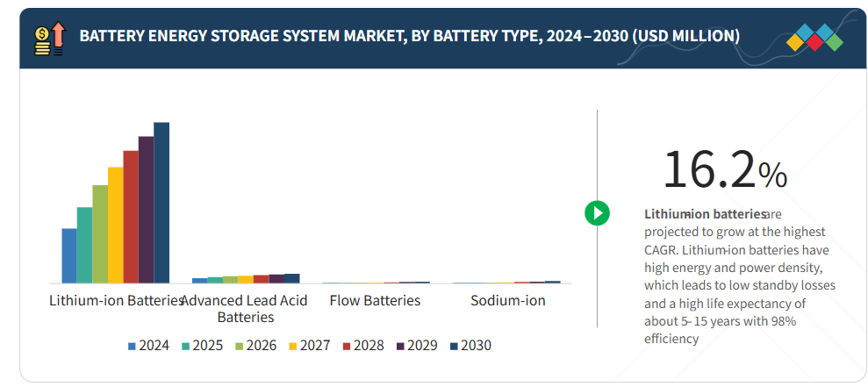868x387 pixels.
Task: Click the 2029 legend item
Action: pos(417,346)
